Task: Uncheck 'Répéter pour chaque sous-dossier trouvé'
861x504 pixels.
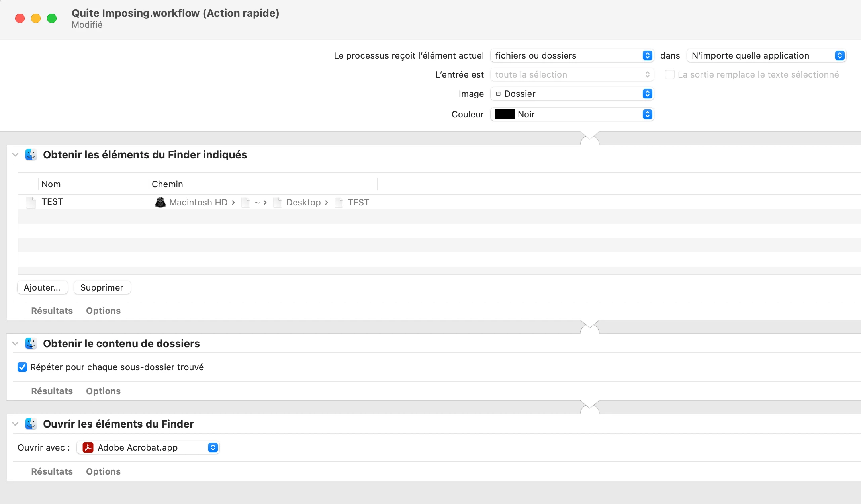Action: click(x=22, y=367)
